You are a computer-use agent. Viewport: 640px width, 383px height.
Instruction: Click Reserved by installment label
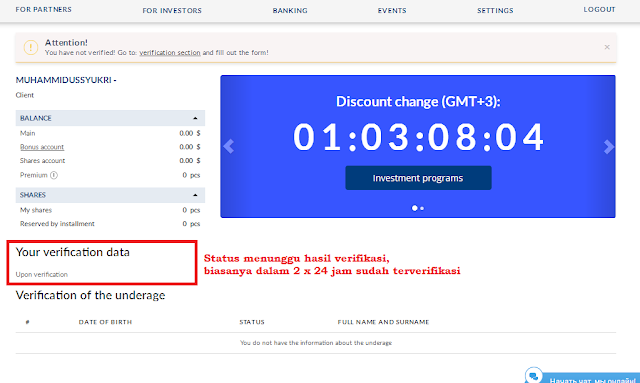pyautogui.click(x=57, y=224)
